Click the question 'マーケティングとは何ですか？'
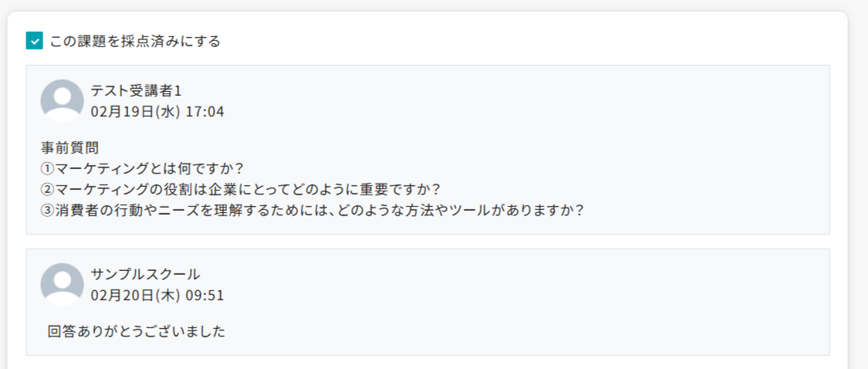Viewport: 868px width, 369px height. [154, 168]
